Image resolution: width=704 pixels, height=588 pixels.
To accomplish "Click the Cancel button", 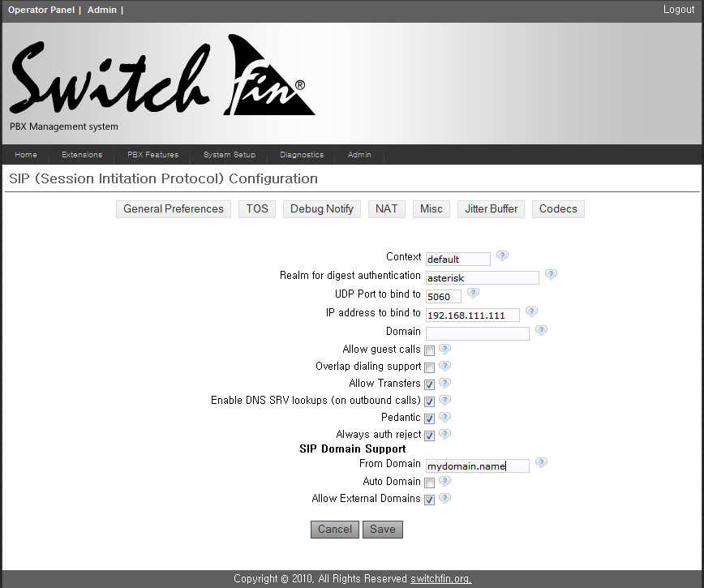I will (x=335, y=529).
